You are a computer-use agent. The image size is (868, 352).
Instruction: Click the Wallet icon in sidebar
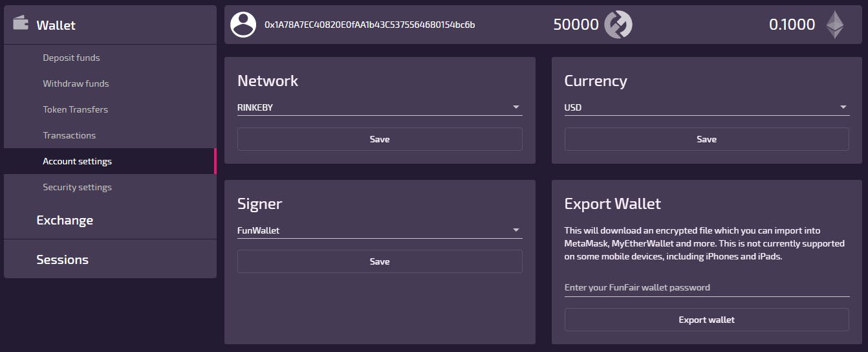pyautogui.click(x=21, y=23)
